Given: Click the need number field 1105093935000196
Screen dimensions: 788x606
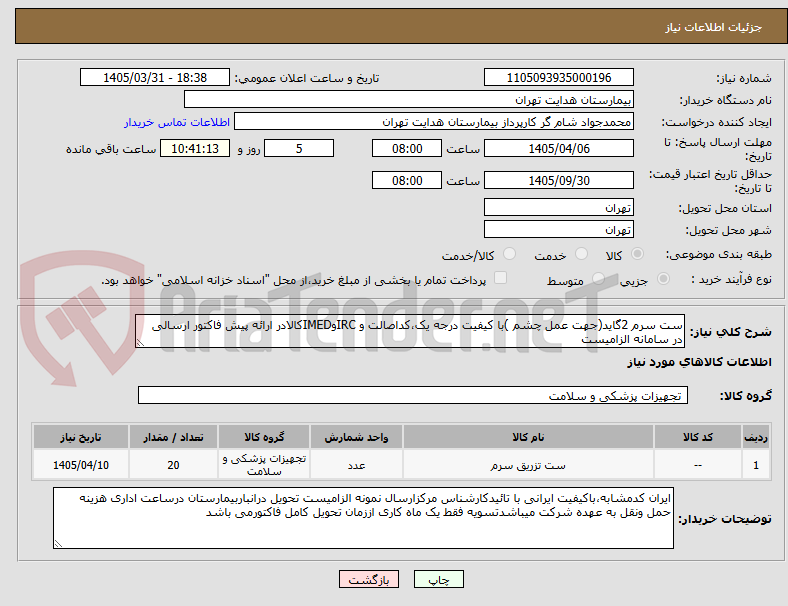Looking at the screenshot, I should point(558,77).
